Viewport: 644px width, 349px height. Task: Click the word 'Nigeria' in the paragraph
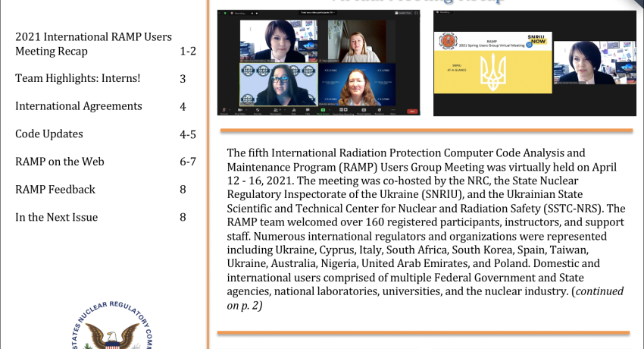(338, 263)
